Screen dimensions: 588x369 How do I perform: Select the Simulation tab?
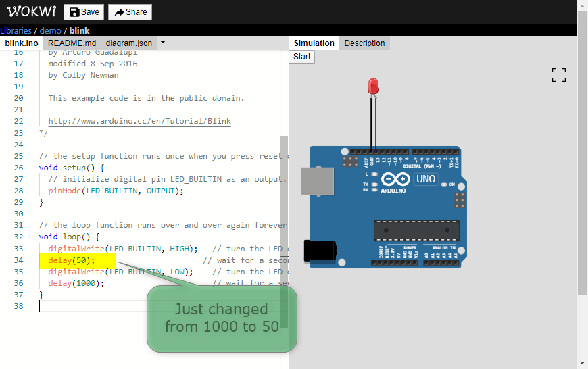pos(314,43)
